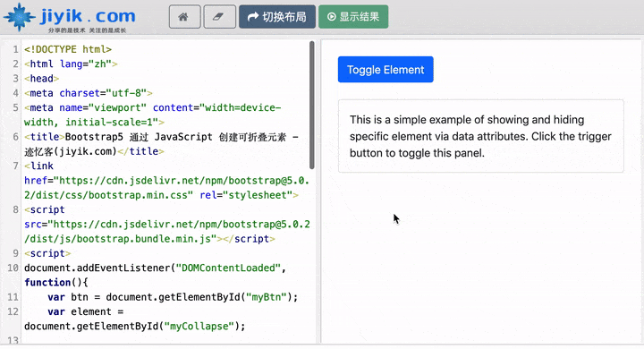Click the bootstrap.min.css href text
The image size is (644, 349).
coord(166,188)
